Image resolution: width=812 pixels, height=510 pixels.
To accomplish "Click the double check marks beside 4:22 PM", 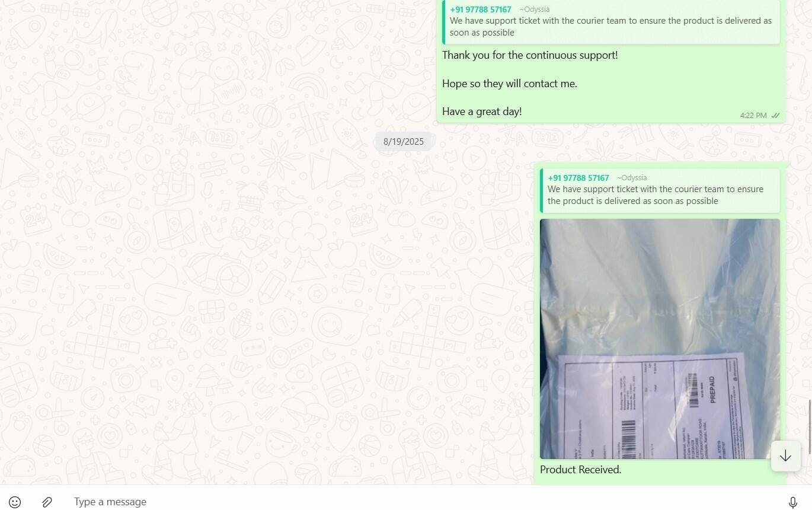I will pos(775,116).
